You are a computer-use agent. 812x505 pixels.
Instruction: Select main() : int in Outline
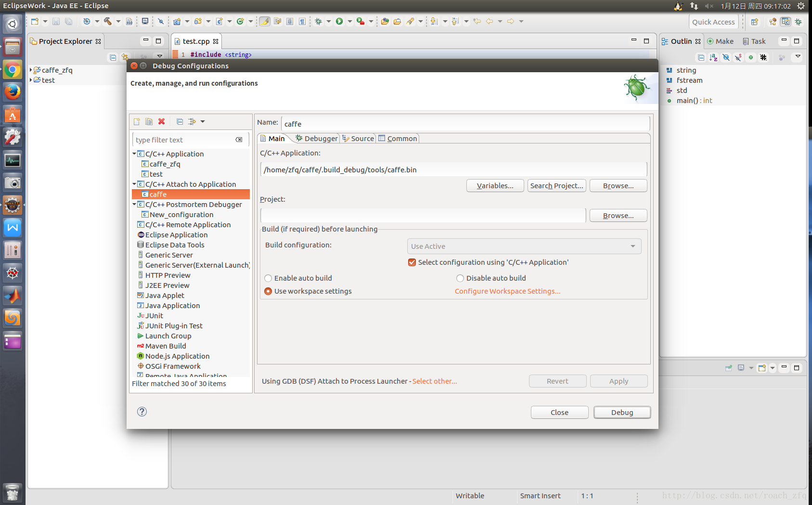[689, 101]
